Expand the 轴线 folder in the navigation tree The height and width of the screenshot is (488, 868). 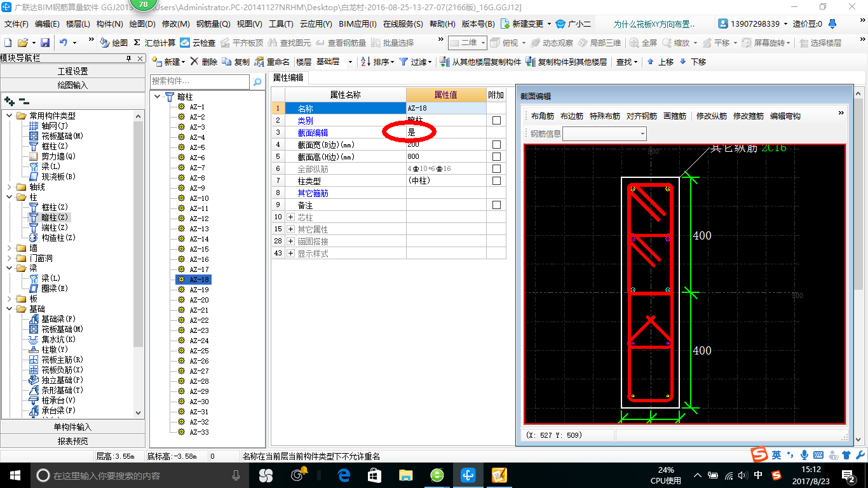point(10,187)
